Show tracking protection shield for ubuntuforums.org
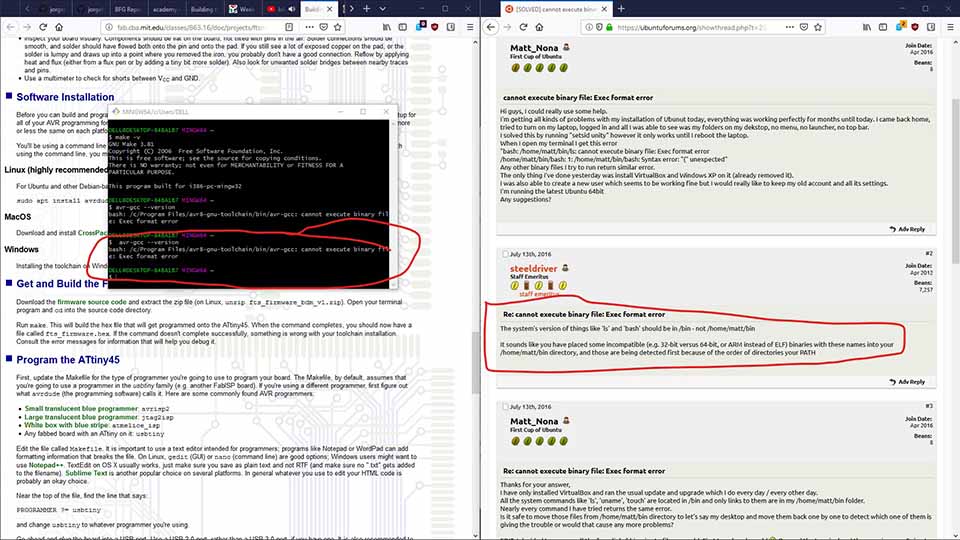960x540 pixels. (x=599, y=27)
